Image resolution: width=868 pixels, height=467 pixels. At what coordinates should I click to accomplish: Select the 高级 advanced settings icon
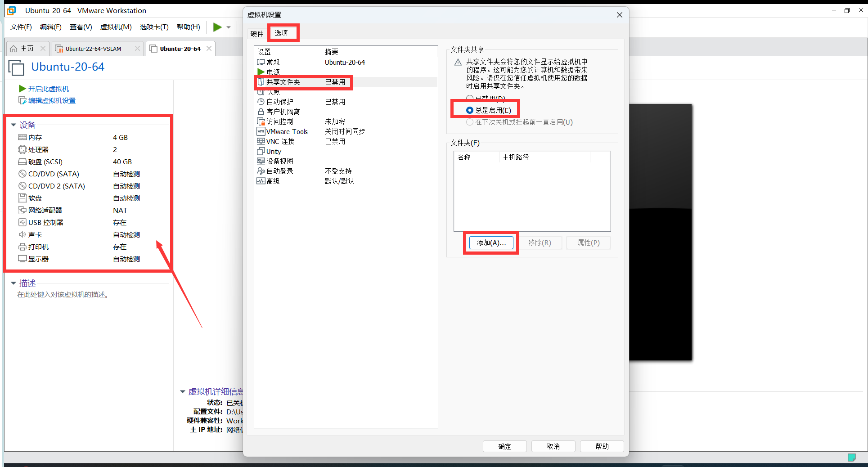[261, 181]
